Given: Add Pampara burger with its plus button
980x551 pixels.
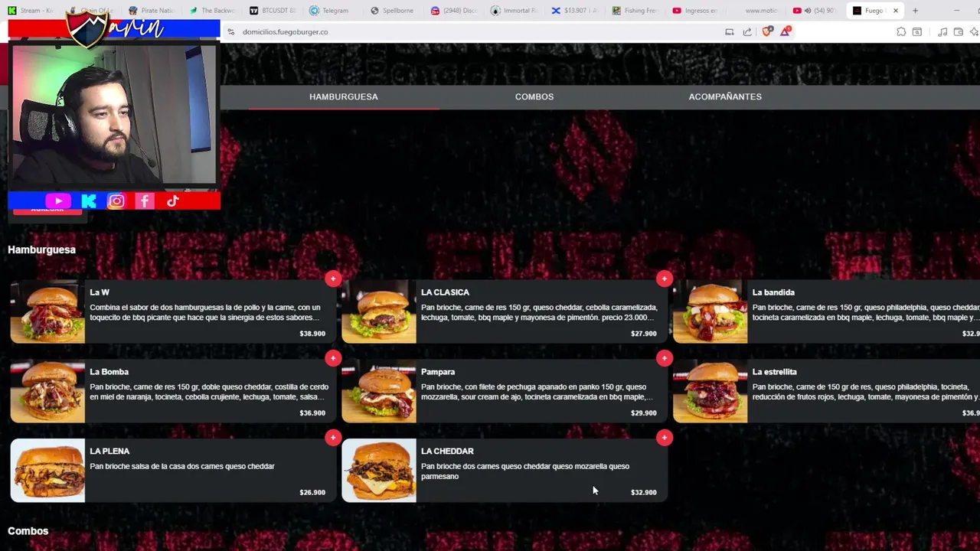Looking at the screenshot, I should (665, 358).
